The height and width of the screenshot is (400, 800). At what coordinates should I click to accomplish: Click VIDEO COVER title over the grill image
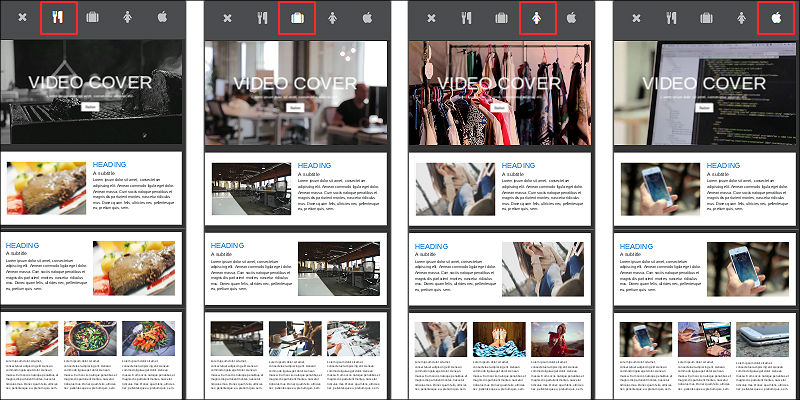(90, 83)
